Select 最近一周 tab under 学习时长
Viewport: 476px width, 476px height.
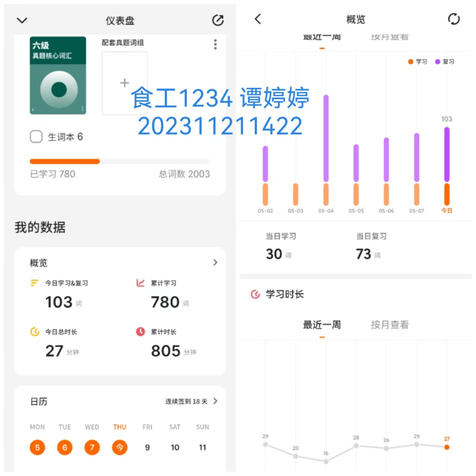click(322, 325)
